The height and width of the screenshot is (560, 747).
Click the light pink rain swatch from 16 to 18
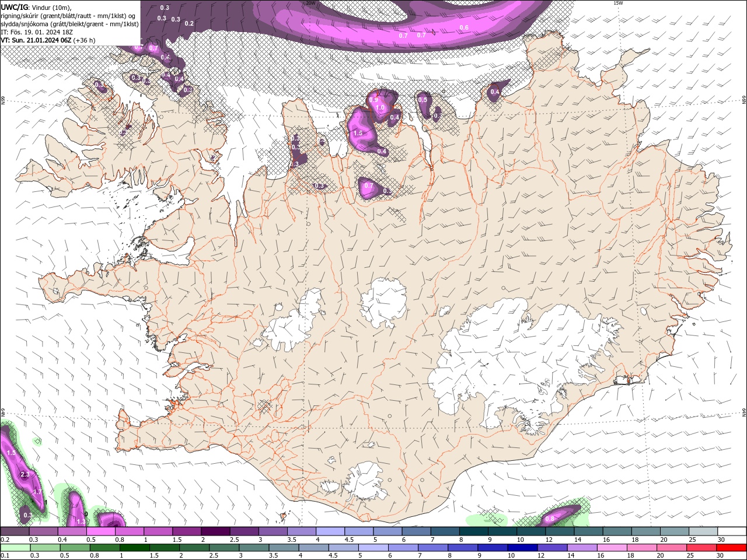612,548
